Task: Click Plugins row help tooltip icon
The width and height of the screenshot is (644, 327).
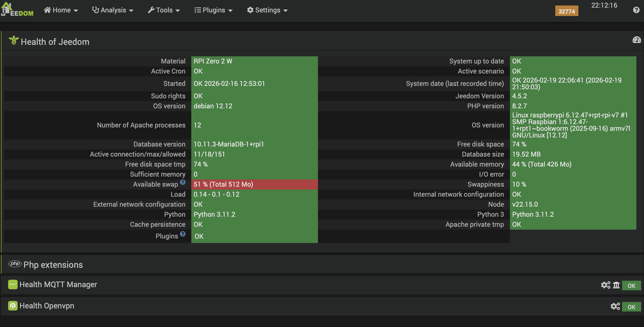Action: (x=183, y=234)
